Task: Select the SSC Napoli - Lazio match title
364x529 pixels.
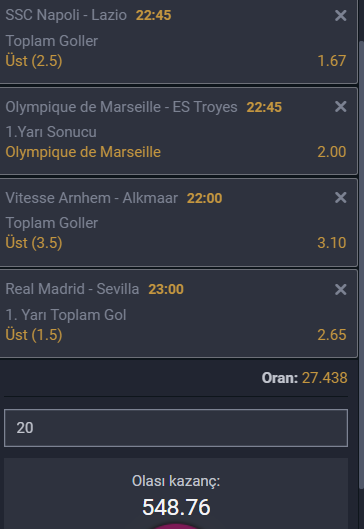Action: click(66, 15)
